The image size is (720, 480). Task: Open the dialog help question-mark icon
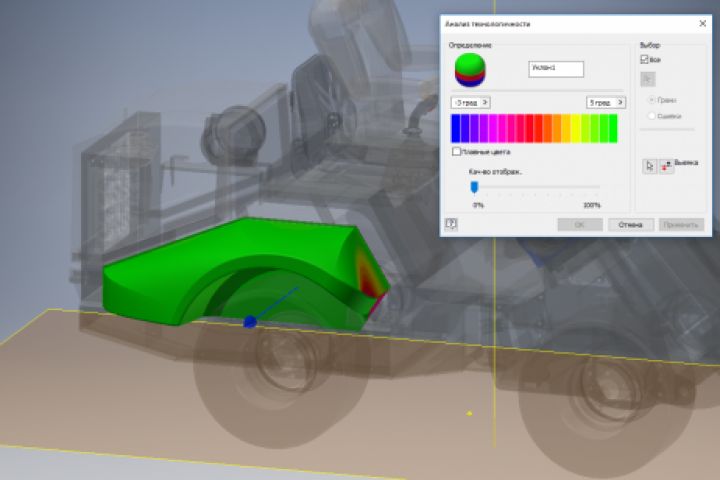pyautogui.click(x=451, y=224)
